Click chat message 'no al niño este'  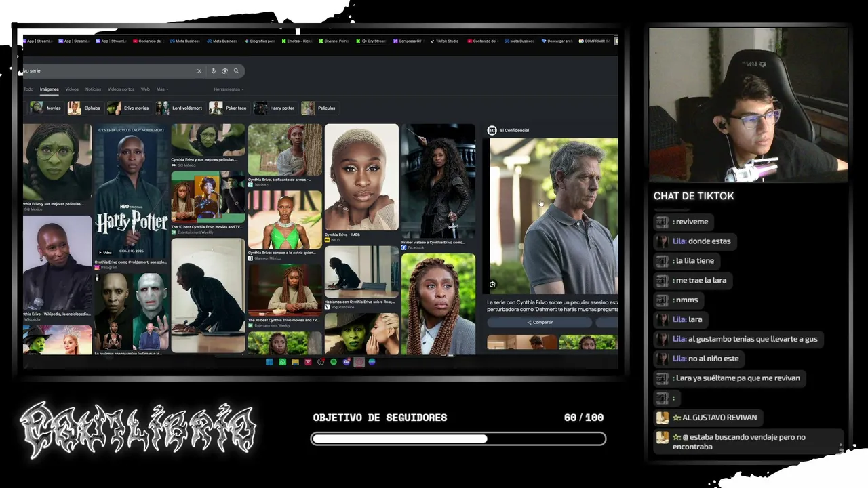[713, 359]
